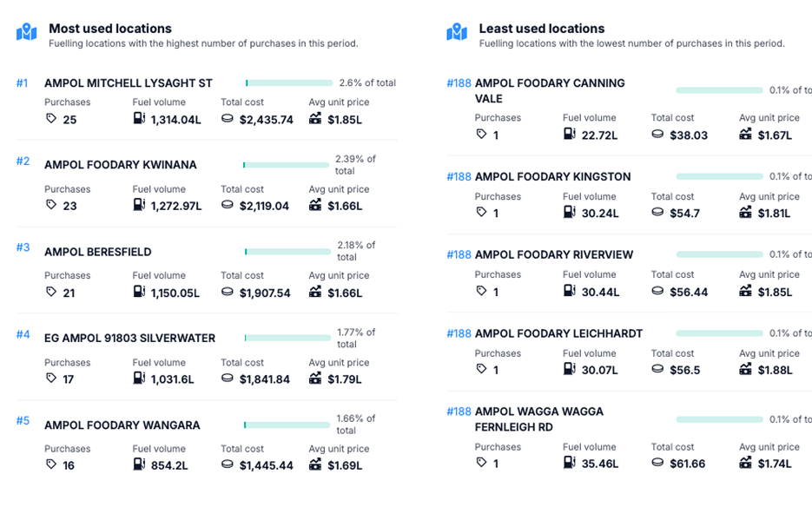
Task: Click the avg unit price icon for Silverwater
Action: pos(315,379)
